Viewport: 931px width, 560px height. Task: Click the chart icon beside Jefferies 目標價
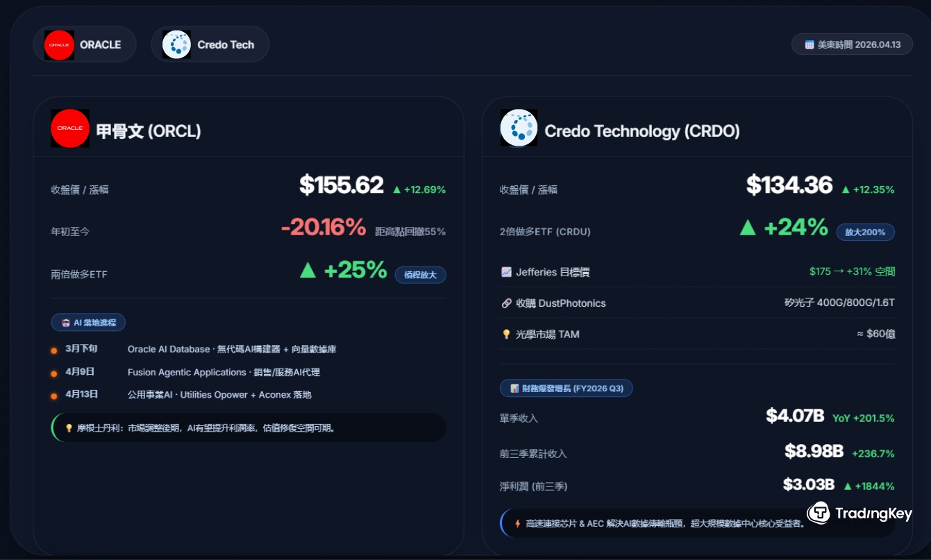click(506, 272)
